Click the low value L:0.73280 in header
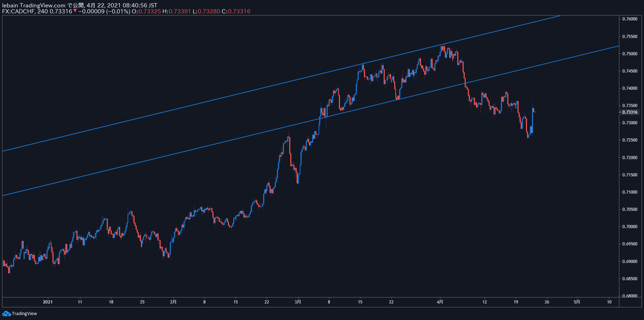644x320 pixels. tap(206, 11)
